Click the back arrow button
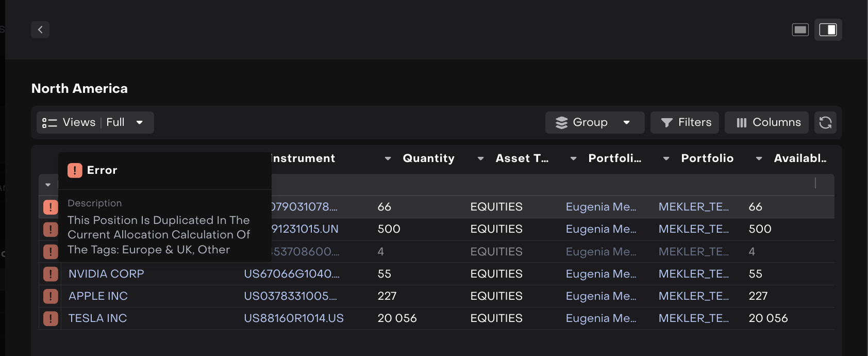The height and width of the screenshot is (356, 868). tap(40, 30)
